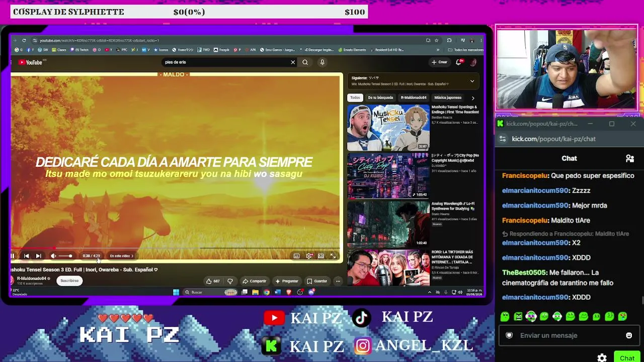This screenshot has height=362, width=644.
Task: View site information for kick.com
Action: tap(503, 139)
